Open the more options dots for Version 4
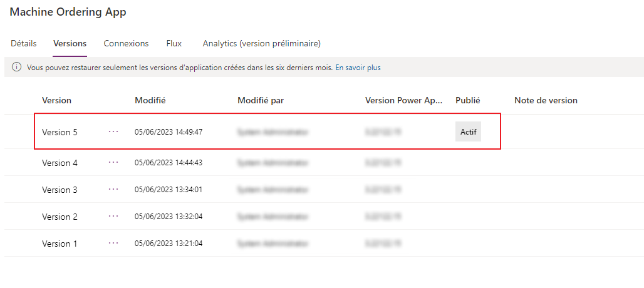 pyautogui.click(x=113, y=162)
